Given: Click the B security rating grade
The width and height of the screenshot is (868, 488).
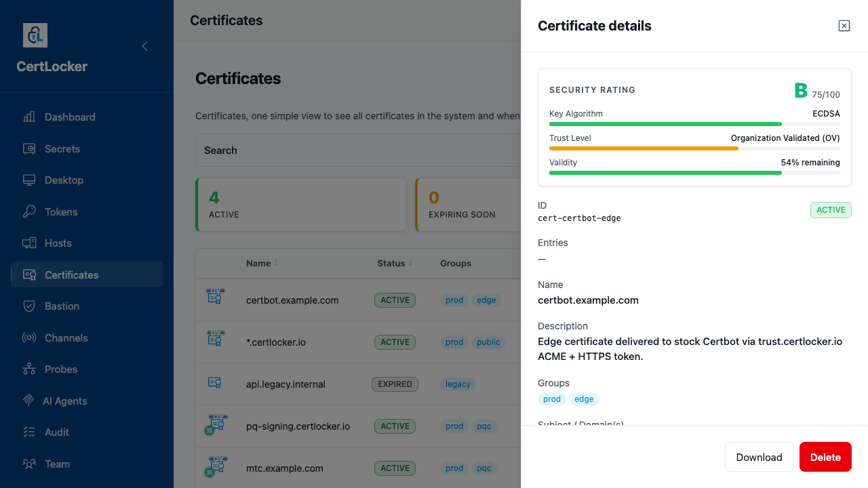Looking at the screenshot, I should tap(801, 90).
